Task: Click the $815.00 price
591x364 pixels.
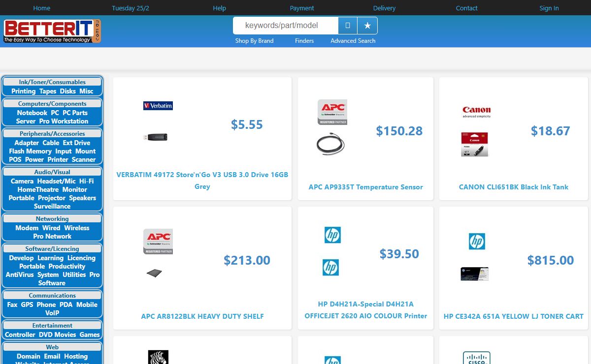Action: (x=551, y=260)
